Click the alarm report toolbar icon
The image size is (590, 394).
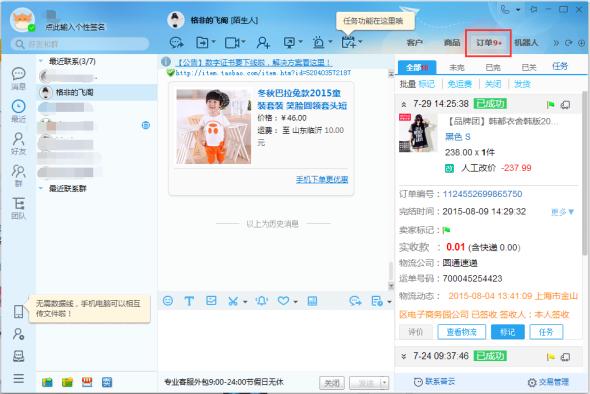(319, 43)
